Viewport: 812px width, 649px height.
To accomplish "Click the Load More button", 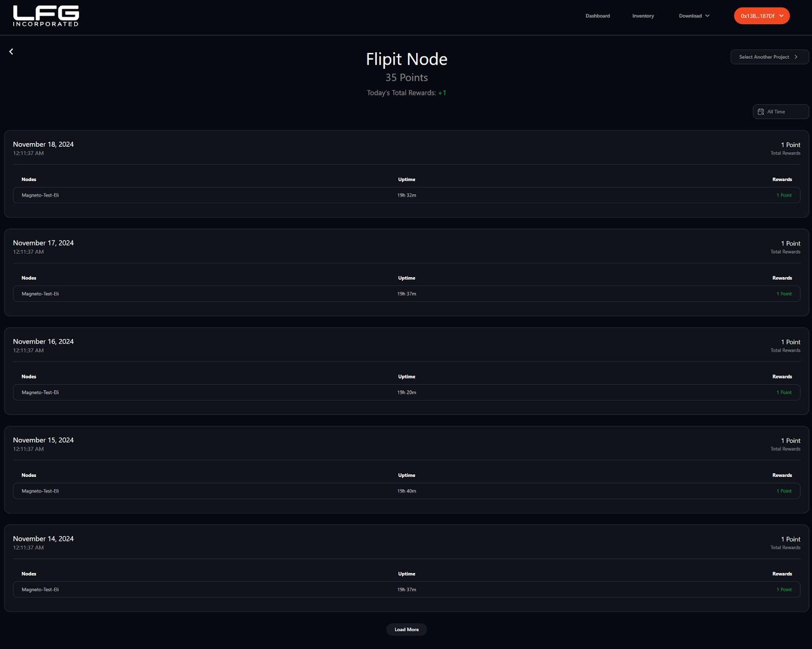I will coord(407,630).
